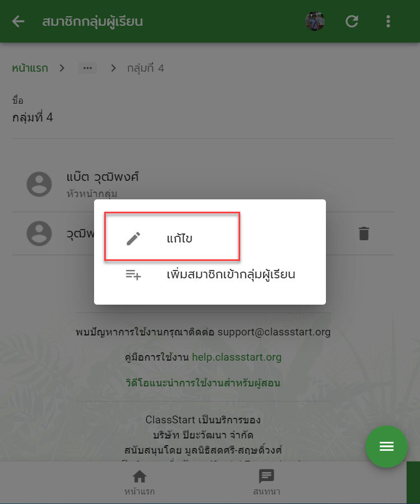Screen dimensions: 420x504
Task: Open วิดีโอแนะนำการใช้งานสำหรับผู้สอน link
Action: [203, 383]
